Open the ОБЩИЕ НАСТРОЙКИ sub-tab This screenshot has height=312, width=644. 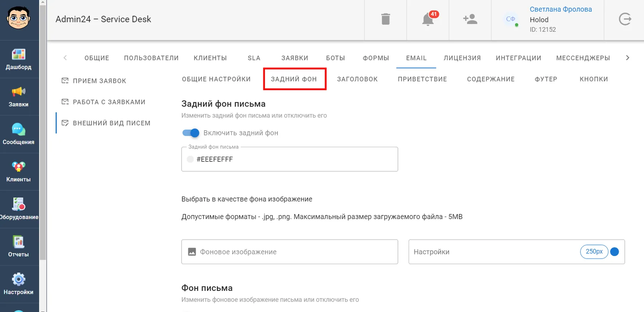(216, 79)
